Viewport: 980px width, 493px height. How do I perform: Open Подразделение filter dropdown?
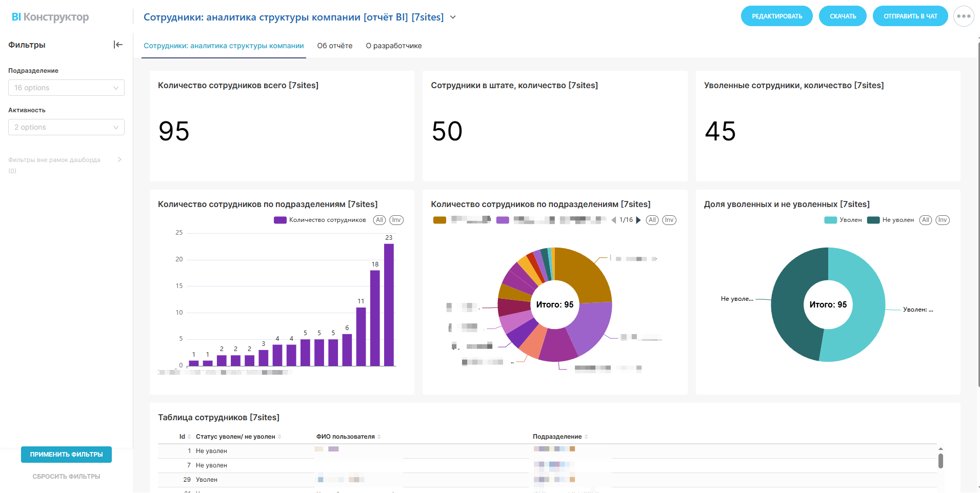[66, 88]
